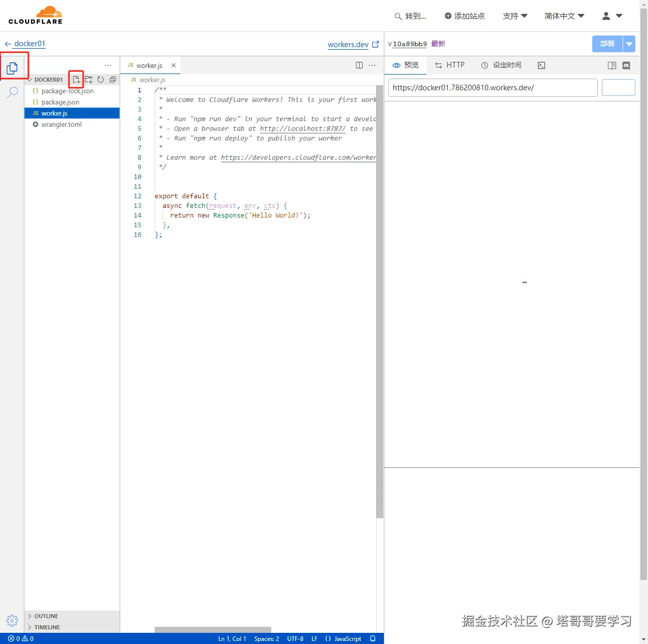
Task: Refresh the DOCKER01 explorer
Action: [100, 80]
